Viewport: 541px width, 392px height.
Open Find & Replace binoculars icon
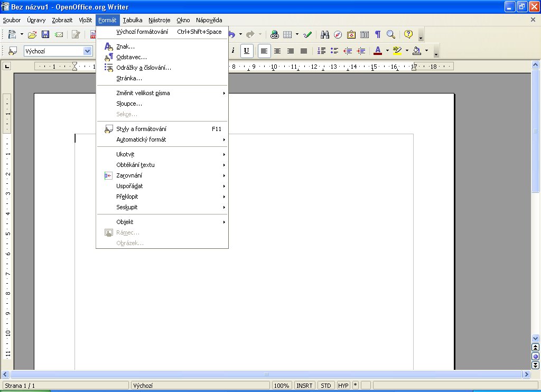point(325,34)
